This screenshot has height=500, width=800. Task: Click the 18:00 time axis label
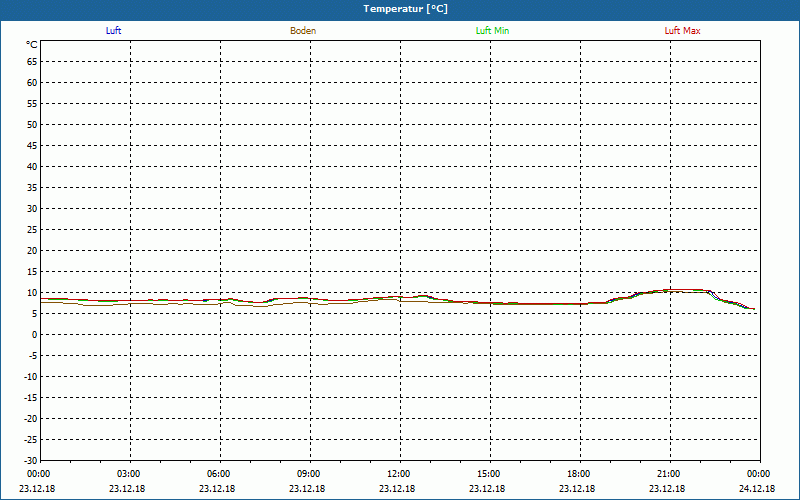[x=579, y=474]
